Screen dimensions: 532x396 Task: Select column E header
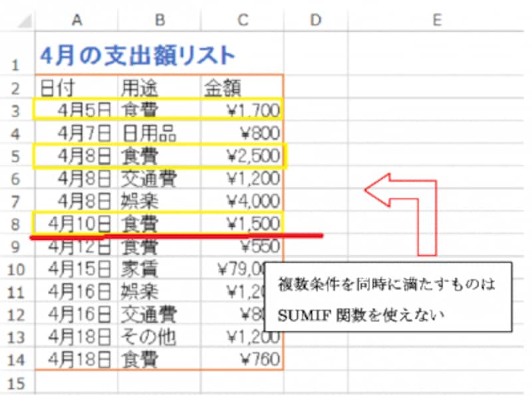point(437,21)
